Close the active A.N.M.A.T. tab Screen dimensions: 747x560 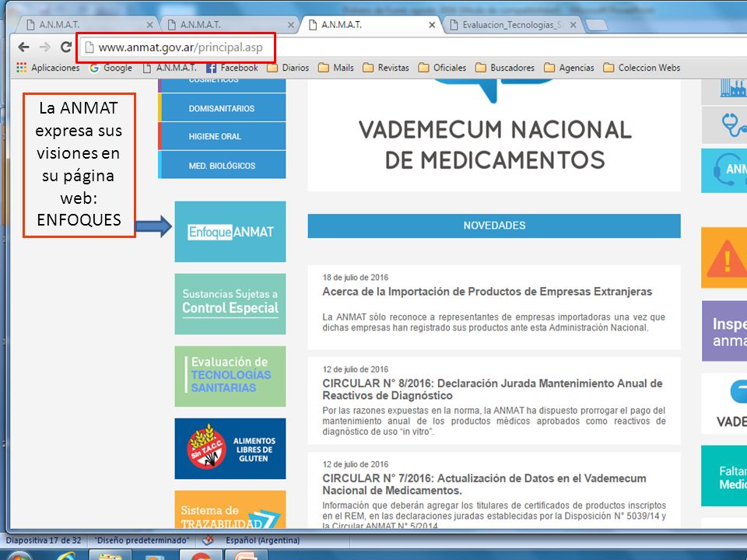[x=432, y=25]
